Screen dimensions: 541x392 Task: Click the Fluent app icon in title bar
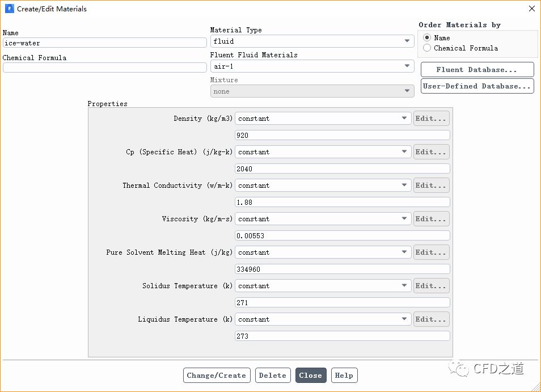point(10,9)
